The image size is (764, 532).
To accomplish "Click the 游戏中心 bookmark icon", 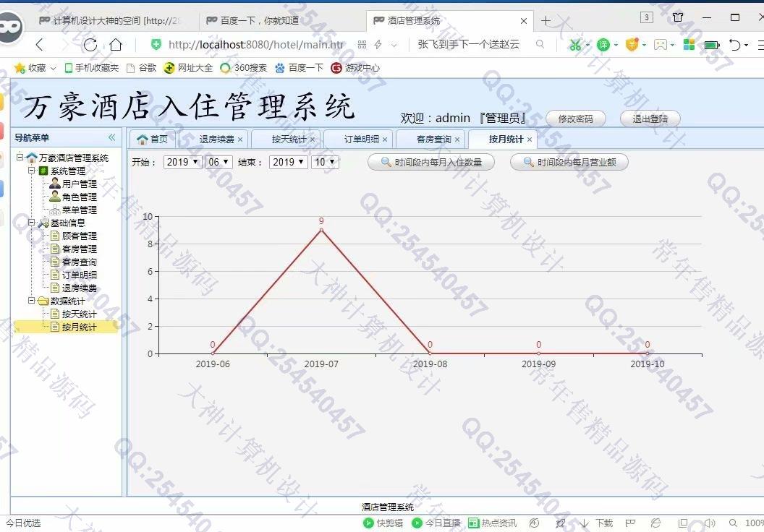I will click(336, 68).
